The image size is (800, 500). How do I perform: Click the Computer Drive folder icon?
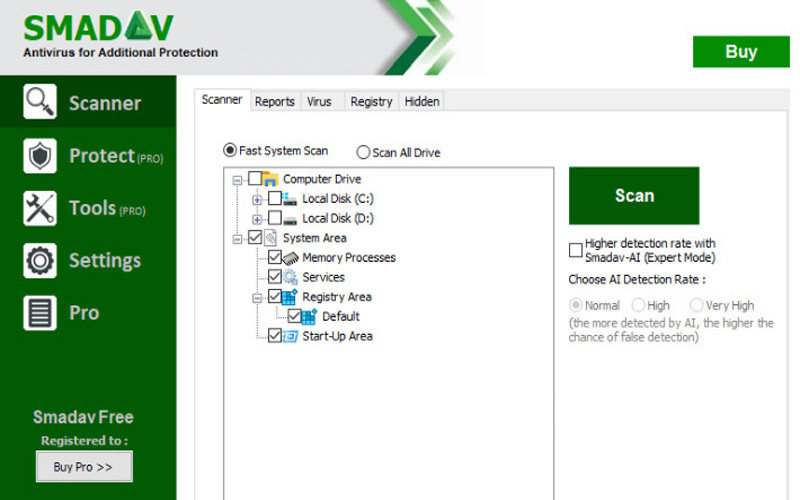point(270,179)
